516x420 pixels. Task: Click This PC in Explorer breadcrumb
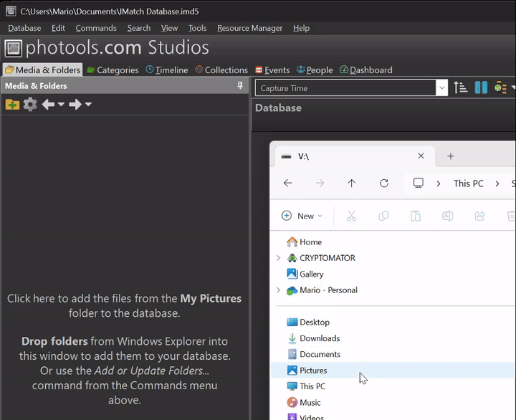coord(468,183)
